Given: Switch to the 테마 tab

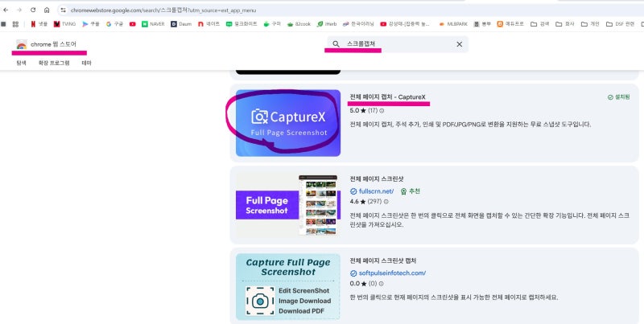Looking at the screenshot, I should tap(86, 63).
